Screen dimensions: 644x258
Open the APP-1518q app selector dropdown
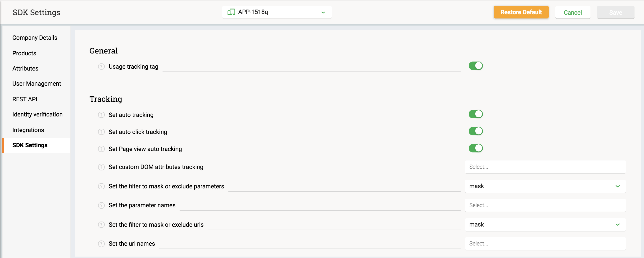coord(277,12)
